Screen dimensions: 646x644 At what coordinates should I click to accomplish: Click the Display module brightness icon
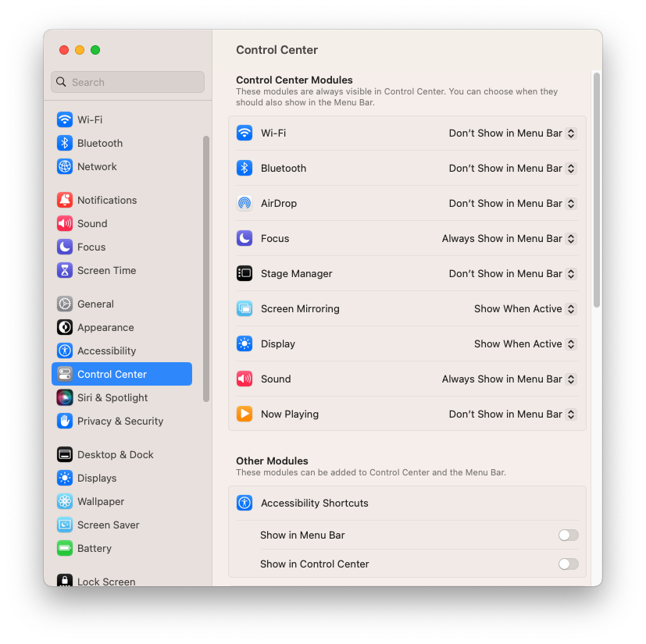coord(244,343)
